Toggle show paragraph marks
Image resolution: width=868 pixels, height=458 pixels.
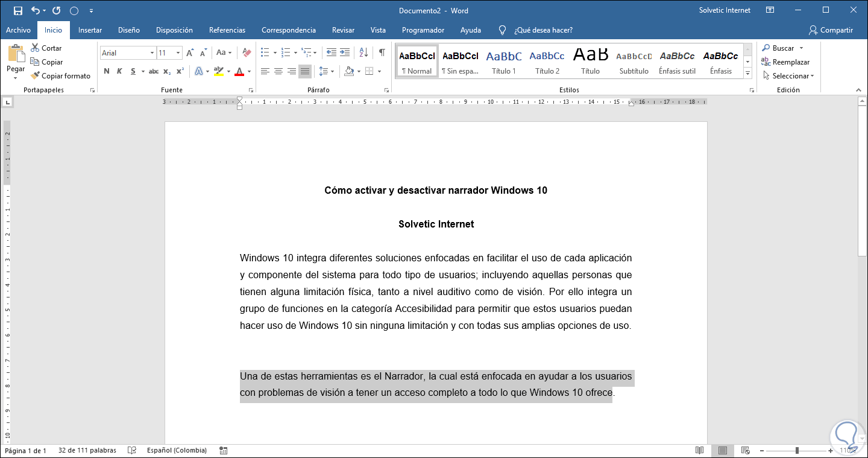pos(382,53)
